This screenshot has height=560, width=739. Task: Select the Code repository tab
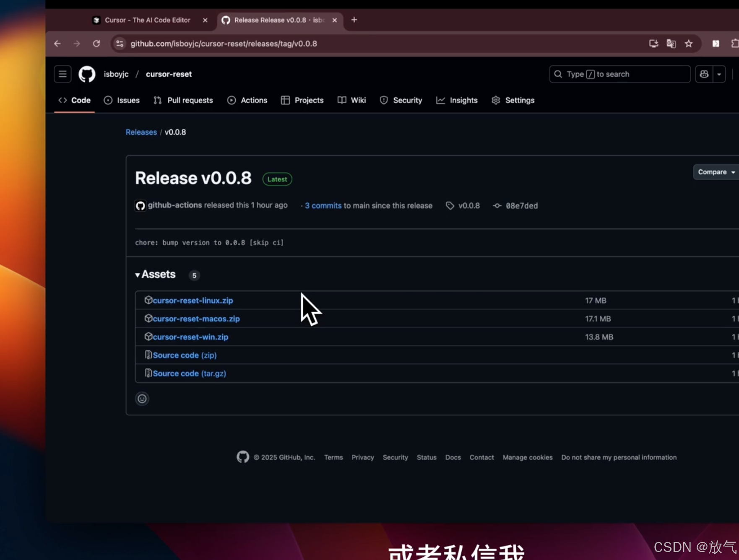[x=75, y=100]
